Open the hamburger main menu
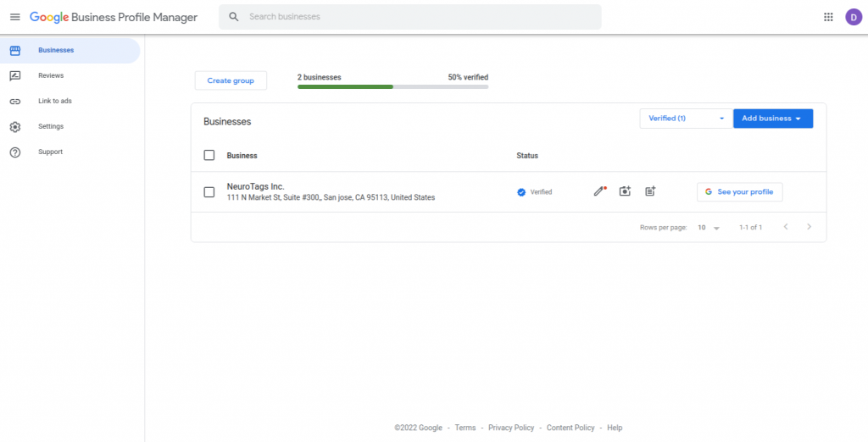Screen dimensions: 868x442 point(15,17)
